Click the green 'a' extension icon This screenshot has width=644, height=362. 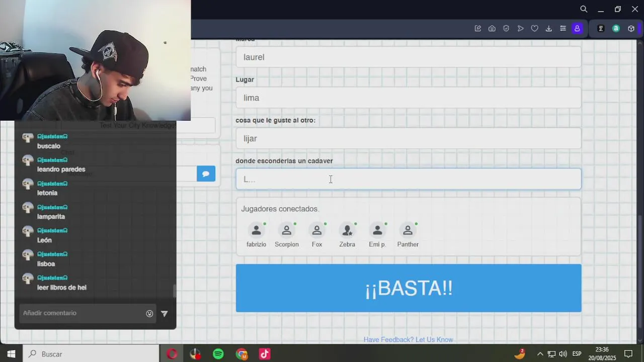(616, 29)
